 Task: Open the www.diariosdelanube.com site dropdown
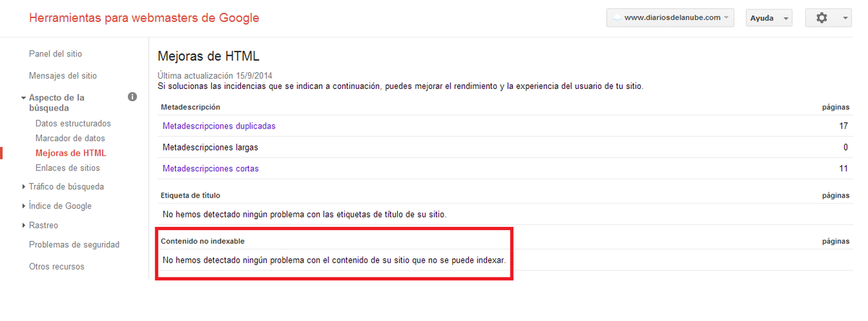670,18
